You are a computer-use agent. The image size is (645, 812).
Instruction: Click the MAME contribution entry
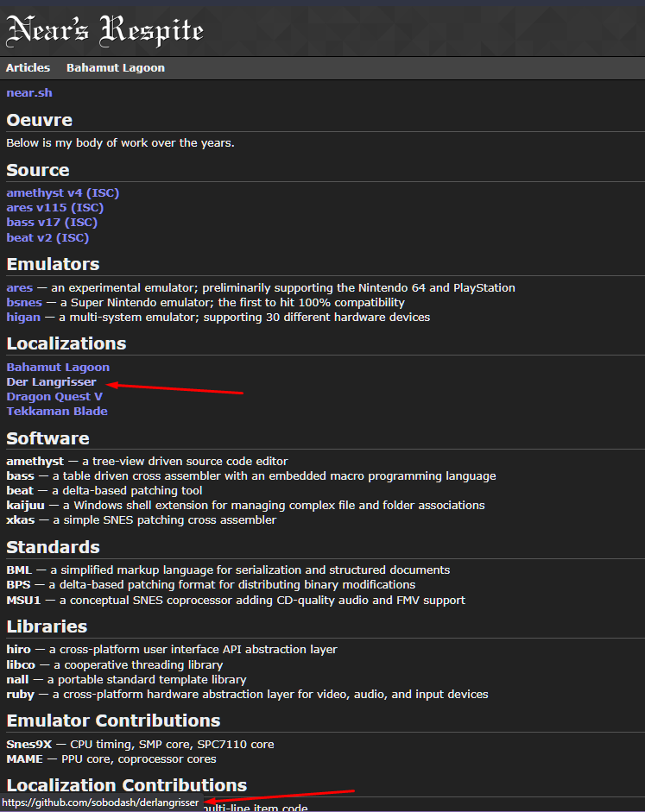coord(24,759)
